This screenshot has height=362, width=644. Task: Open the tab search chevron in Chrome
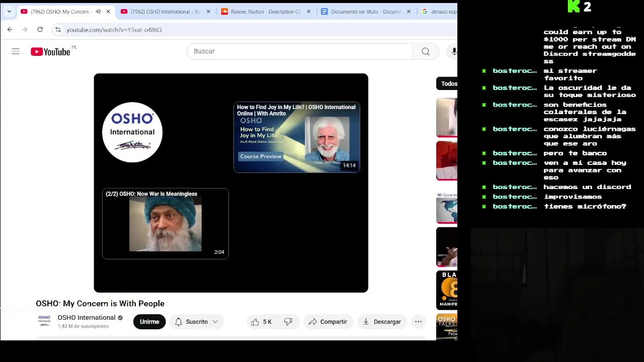[x=9, y=11]
